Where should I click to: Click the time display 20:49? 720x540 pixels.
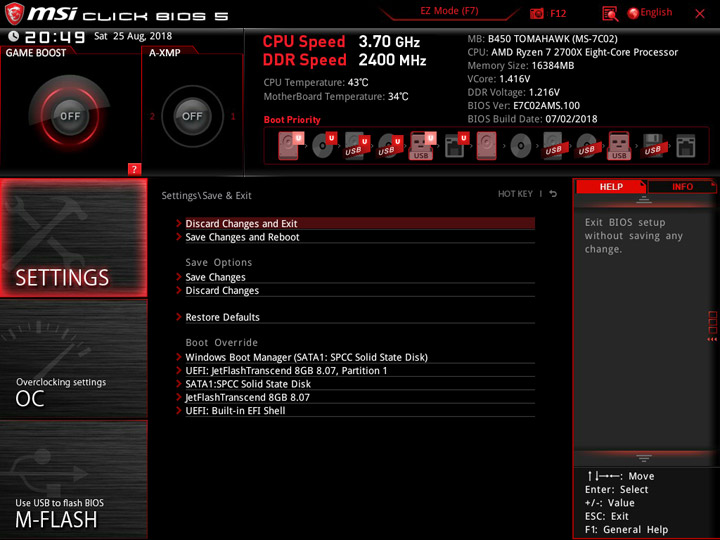pyautogui.click(x=55, y=37)
